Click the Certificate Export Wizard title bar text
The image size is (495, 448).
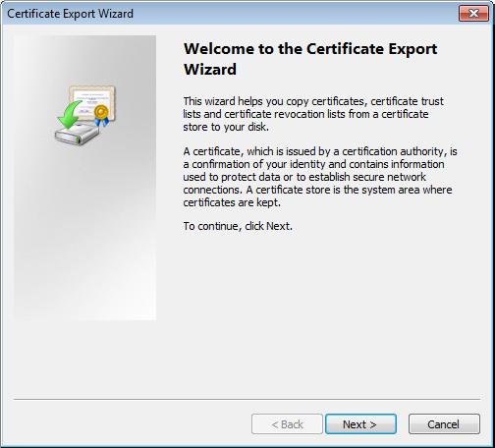point(70,14)
